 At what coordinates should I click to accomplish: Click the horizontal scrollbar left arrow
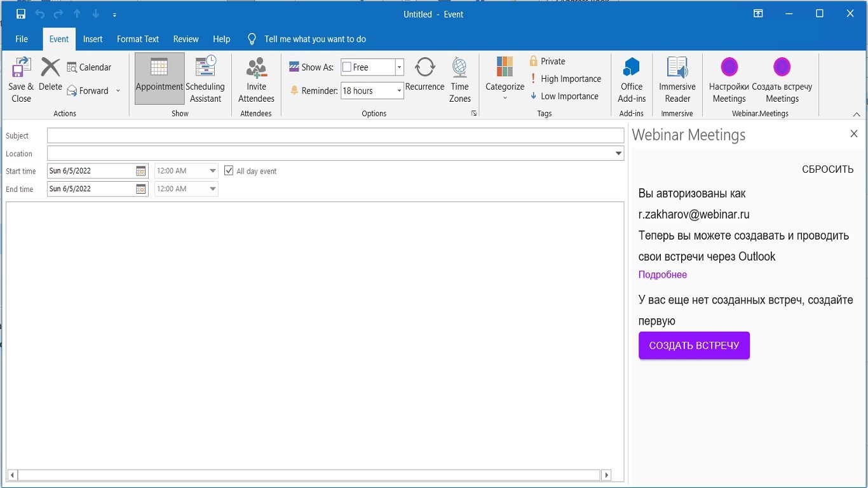(x=13, y=475)
